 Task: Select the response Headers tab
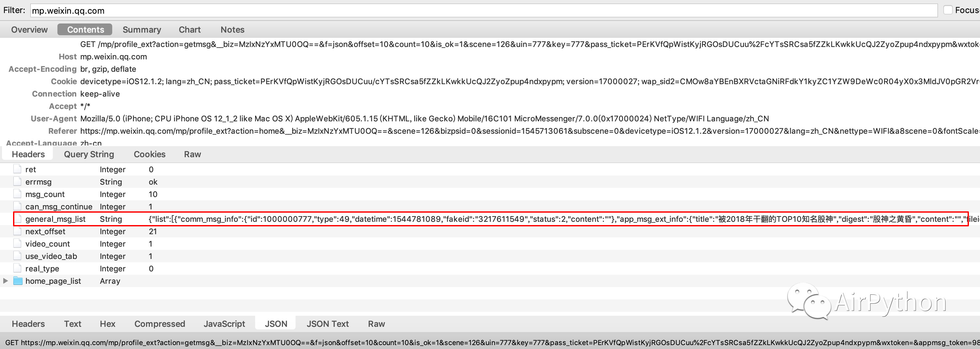point(28,324)
